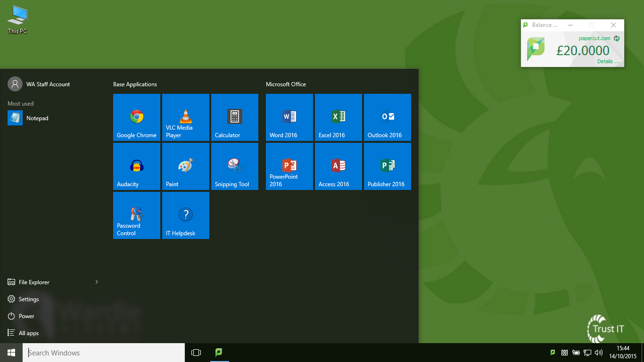Open the Calculator tile
The image size is (644, 362).
[235, 117]
